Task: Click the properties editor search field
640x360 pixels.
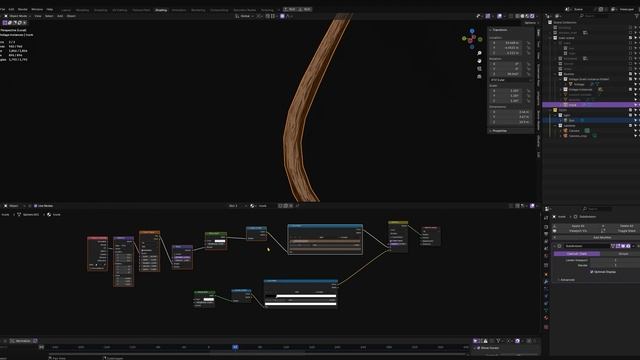Action: click(x=596, y=209)
